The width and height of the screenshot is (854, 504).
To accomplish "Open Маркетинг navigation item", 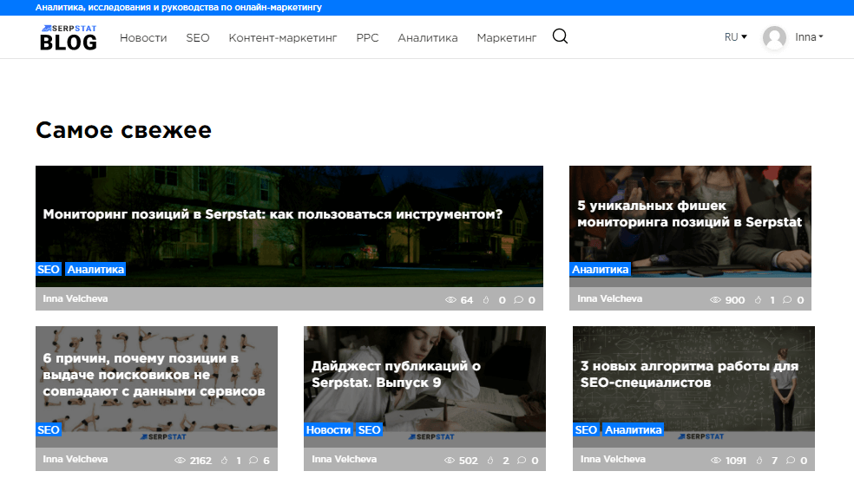I will (x=507, y=37).
